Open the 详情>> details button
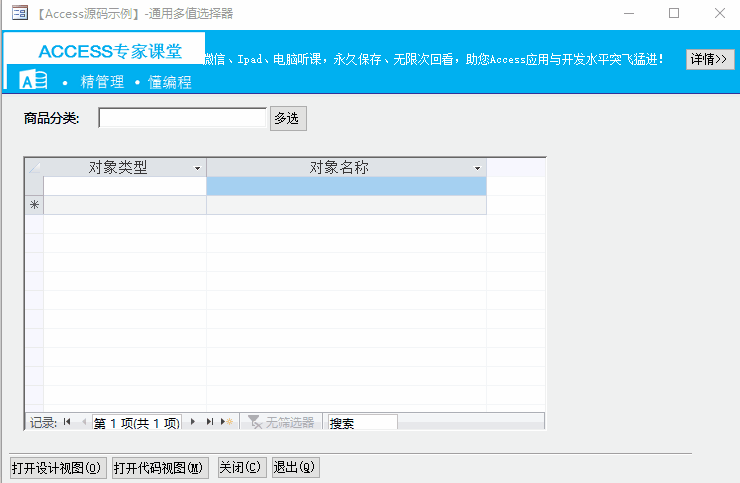 (710, 59)
